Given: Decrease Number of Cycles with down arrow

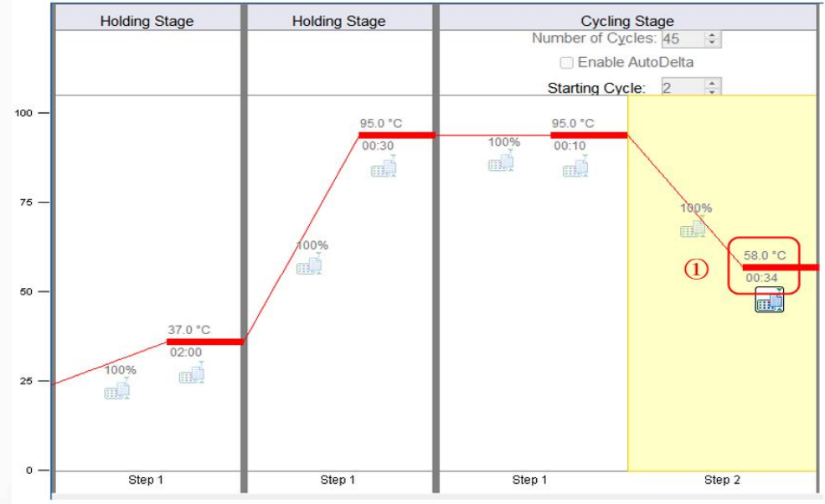Looking at the screenshot, I should point(713,43).
